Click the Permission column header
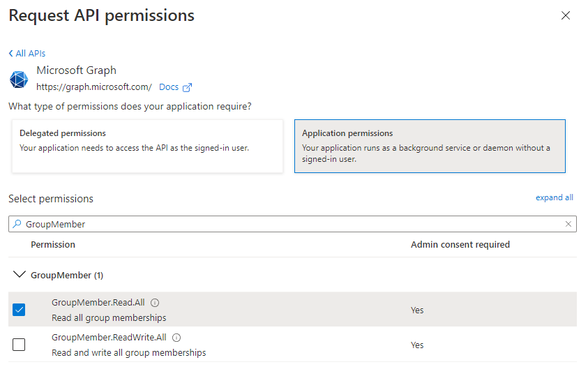Viewport: 588px width, 383px height. (53, 245)
